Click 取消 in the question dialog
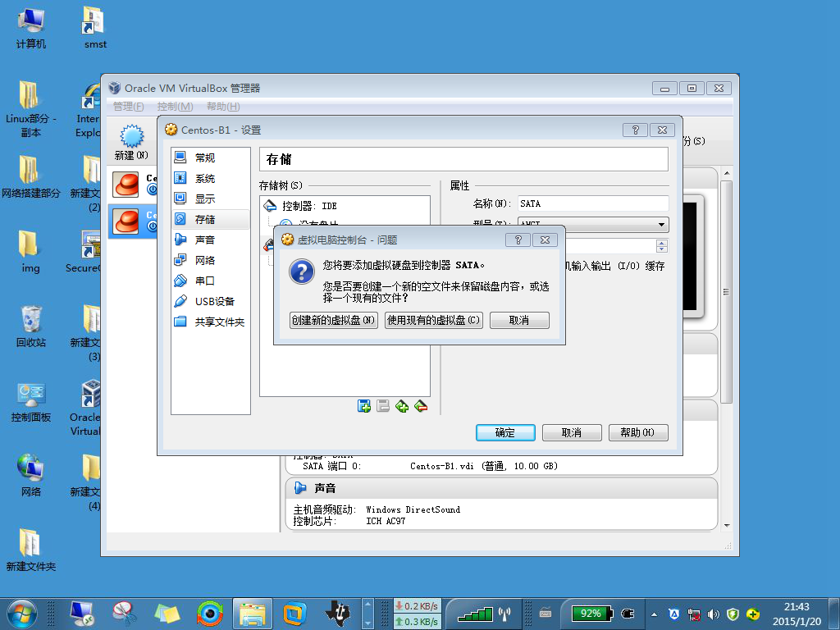The image size is (840, 630). [519, 320]
